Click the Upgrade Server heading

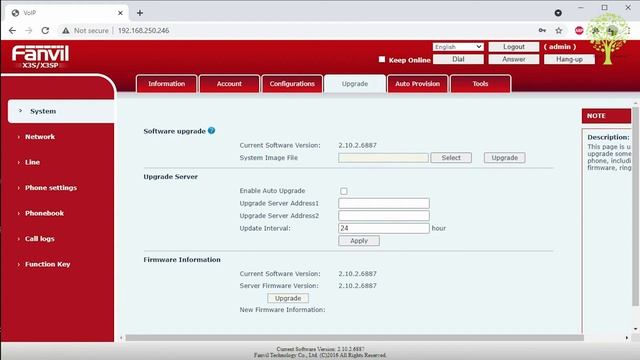(171, 177)
